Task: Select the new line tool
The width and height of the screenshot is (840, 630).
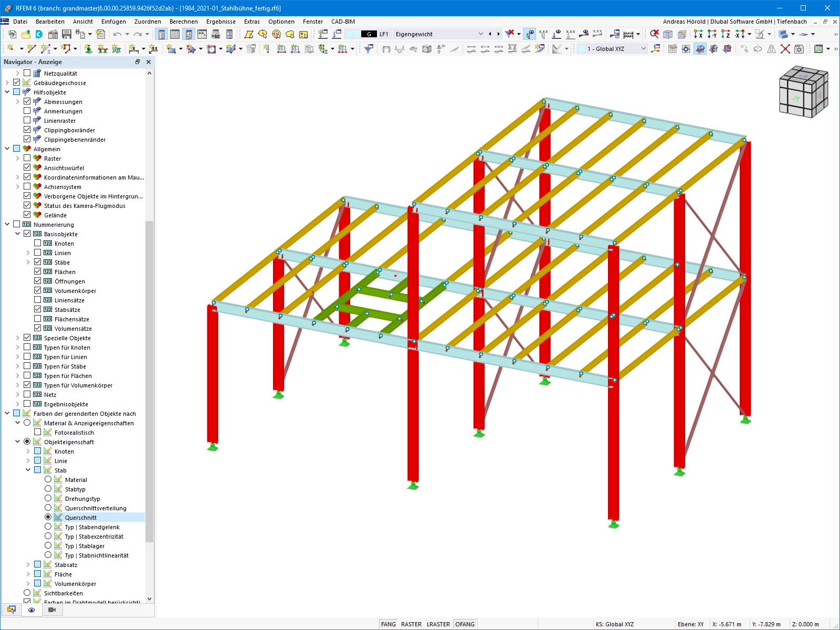Action: point(31,49)
